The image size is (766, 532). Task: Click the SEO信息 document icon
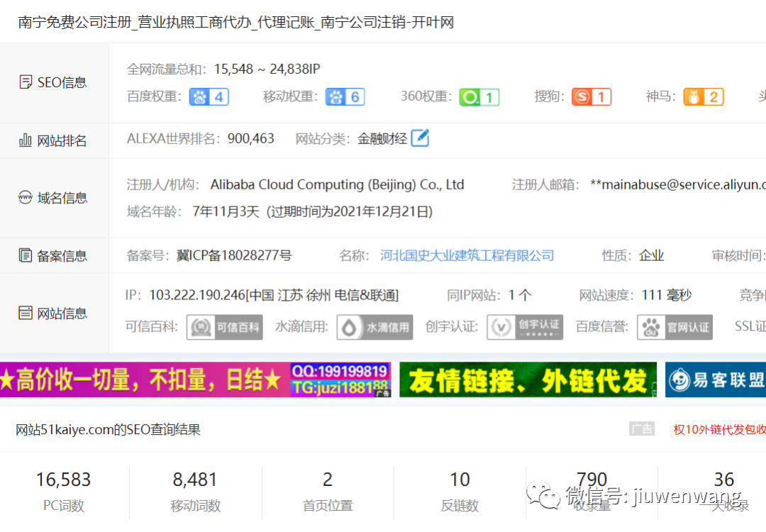tap(26, 82)
